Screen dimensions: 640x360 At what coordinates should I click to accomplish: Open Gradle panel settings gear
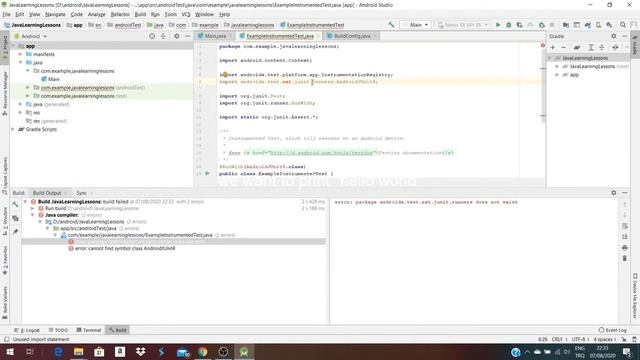(x=613, y=36)
